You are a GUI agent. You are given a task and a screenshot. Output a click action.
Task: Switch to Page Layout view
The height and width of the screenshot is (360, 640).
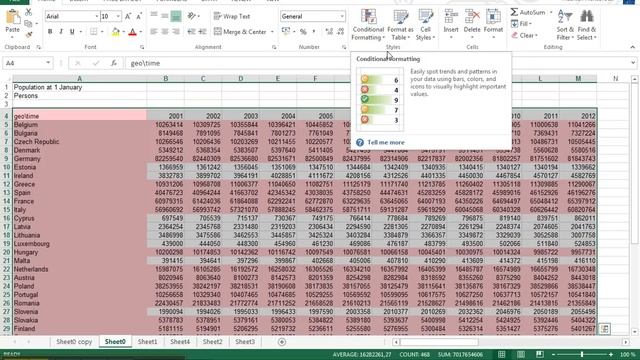pyautogui.click(x=521, y=354)
